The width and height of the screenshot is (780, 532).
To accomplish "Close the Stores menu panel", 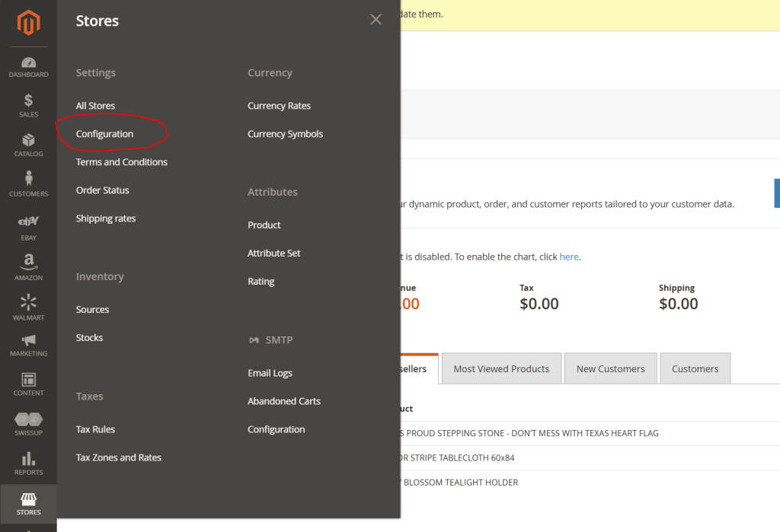I will [x=376, y=20].
